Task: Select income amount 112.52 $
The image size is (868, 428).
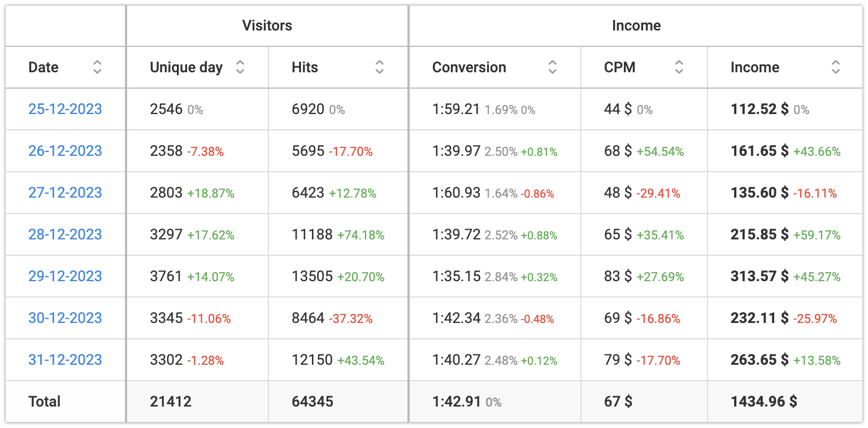Action: point(759,109)
